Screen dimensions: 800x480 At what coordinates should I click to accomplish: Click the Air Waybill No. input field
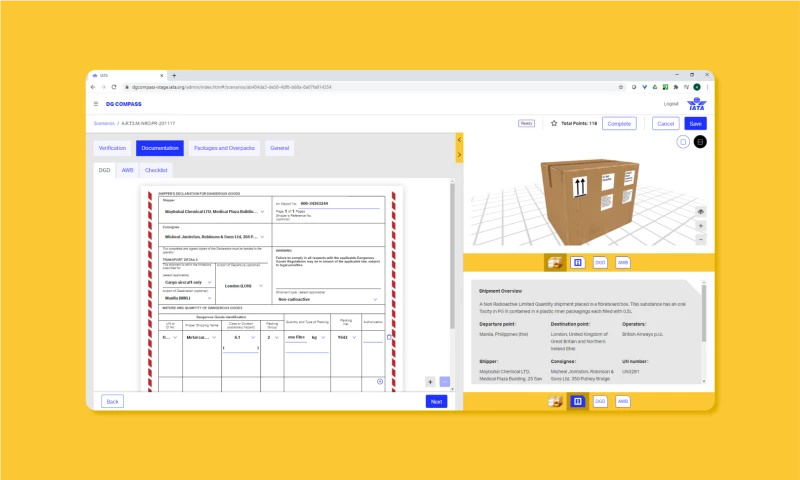pyautogui.click(x=339, y=204)
